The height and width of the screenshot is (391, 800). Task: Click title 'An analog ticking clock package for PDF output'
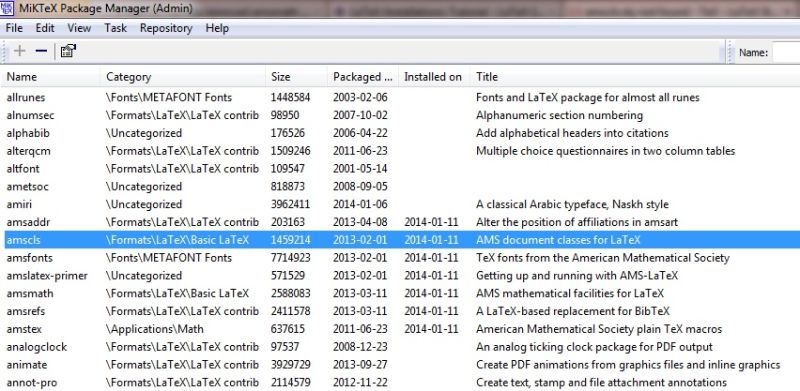pyautogui.click(x=594, y=347)
